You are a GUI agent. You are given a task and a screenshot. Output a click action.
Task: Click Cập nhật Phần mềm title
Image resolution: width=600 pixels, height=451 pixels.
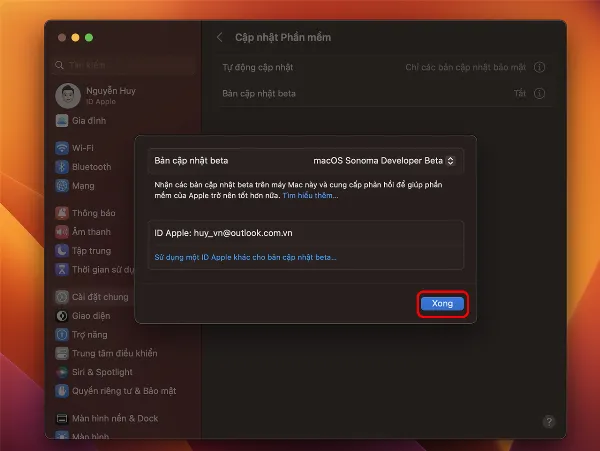pos(283,37)
